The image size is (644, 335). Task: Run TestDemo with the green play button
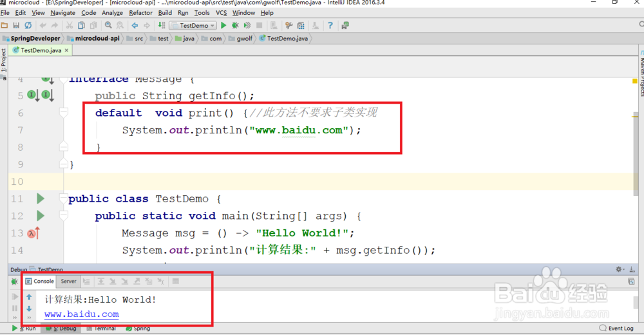223,26
